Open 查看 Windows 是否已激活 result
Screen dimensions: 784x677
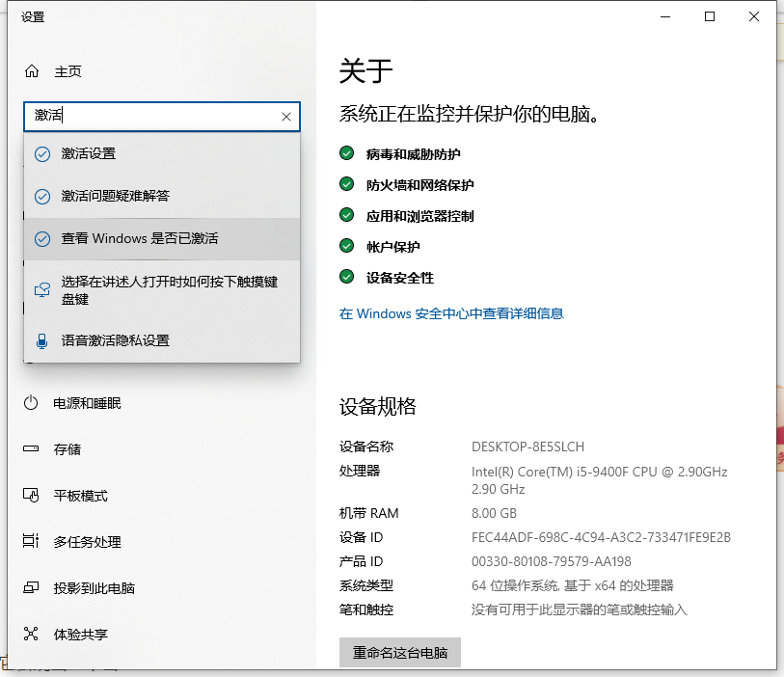pos(147,238)
